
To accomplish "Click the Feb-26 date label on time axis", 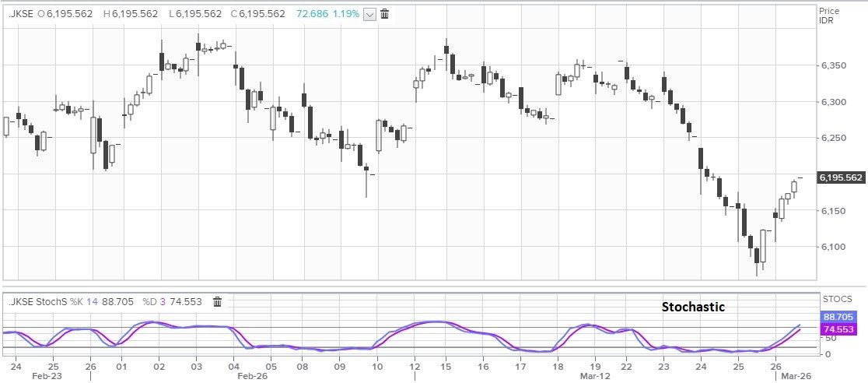I will [x=253, y=376].
